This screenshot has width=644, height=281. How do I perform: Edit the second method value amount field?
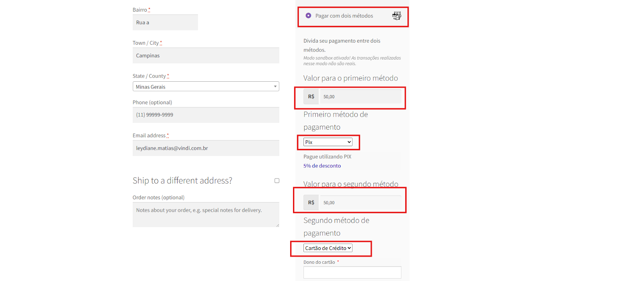click(361, 202)
